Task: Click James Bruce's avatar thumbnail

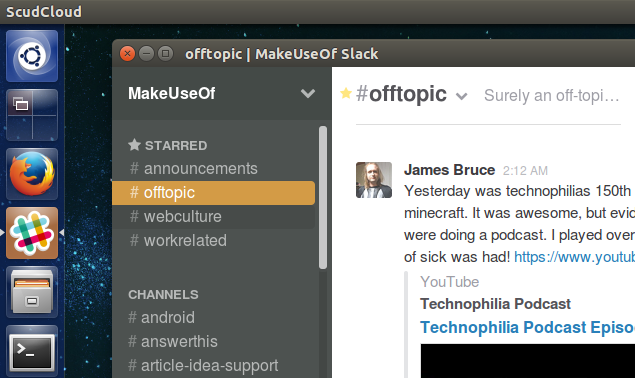Action: click(374, 180)
